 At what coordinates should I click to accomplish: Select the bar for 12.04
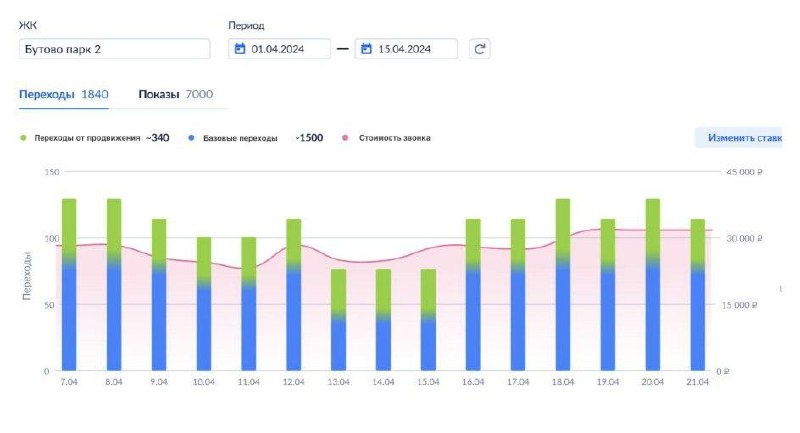point(293,295)
